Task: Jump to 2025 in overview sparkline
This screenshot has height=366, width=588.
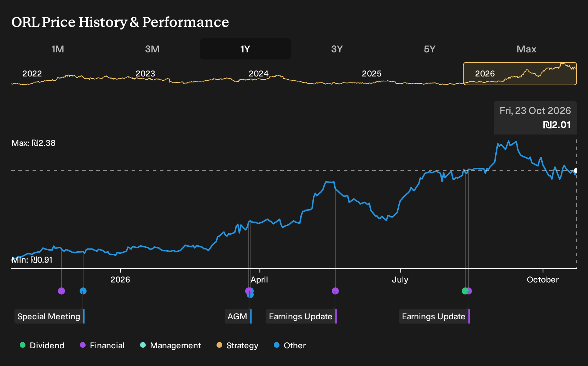Action: (x=371, y=74)
